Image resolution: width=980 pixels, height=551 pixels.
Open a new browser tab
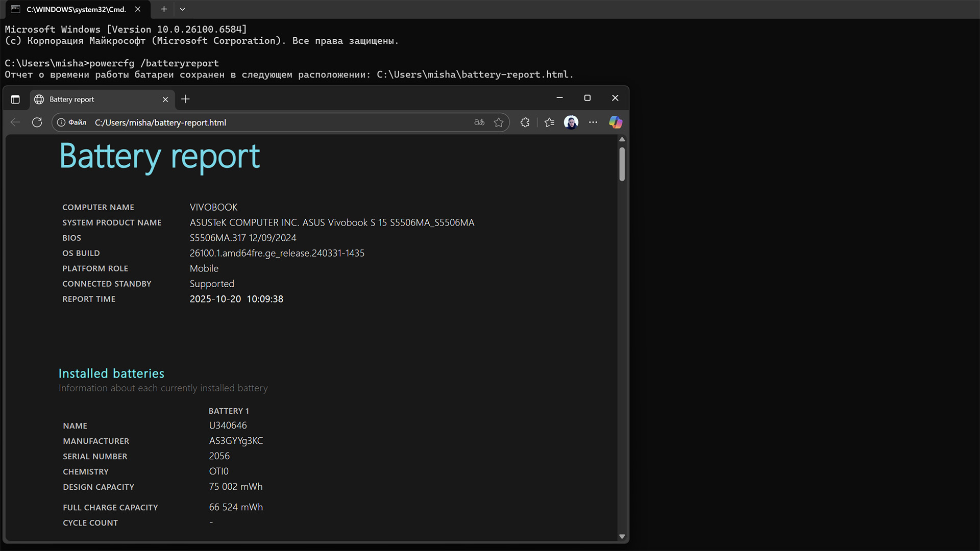click(185, 99)
